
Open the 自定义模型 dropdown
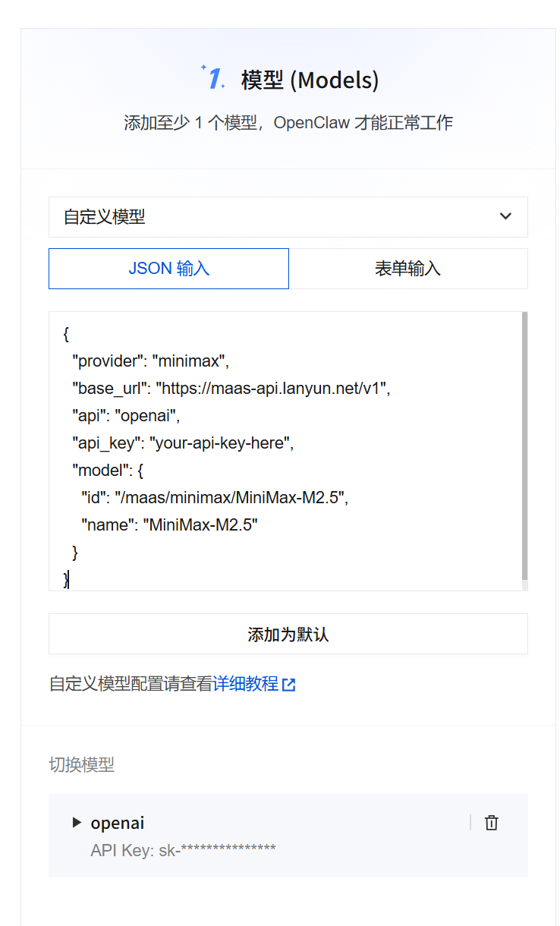[288, 217]
